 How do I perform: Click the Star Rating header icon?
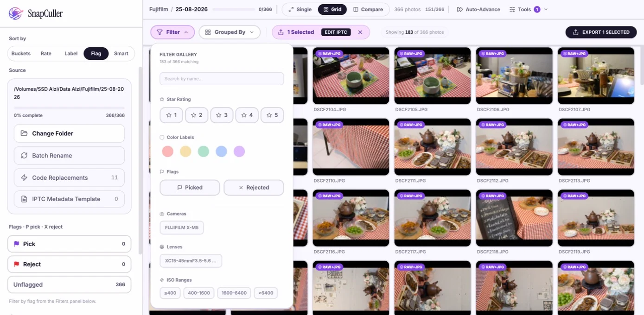click(162, 99)
